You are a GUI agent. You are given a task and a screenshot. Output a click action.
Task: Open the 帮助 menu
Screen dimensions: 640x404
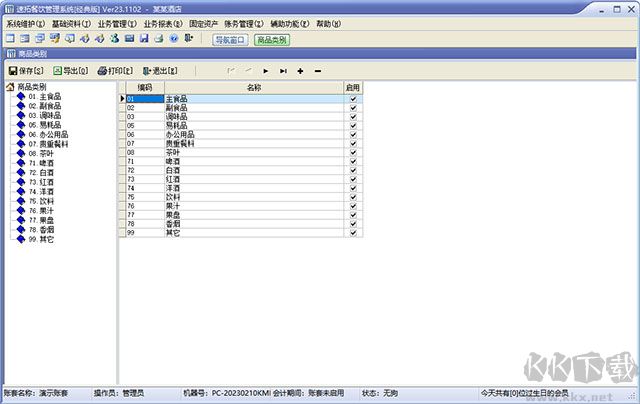[328, 24]
